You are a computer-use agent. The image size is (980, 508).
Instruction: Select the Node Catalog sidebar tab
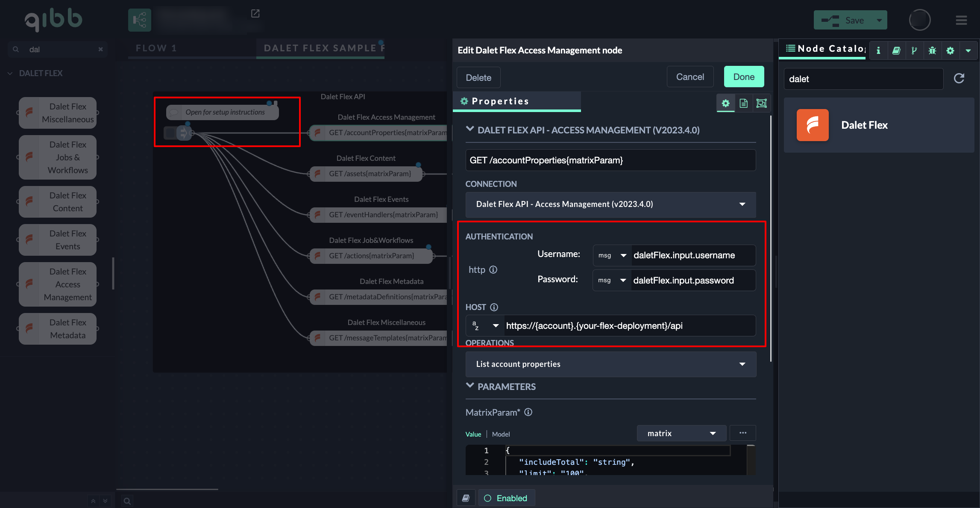(824, 49)
